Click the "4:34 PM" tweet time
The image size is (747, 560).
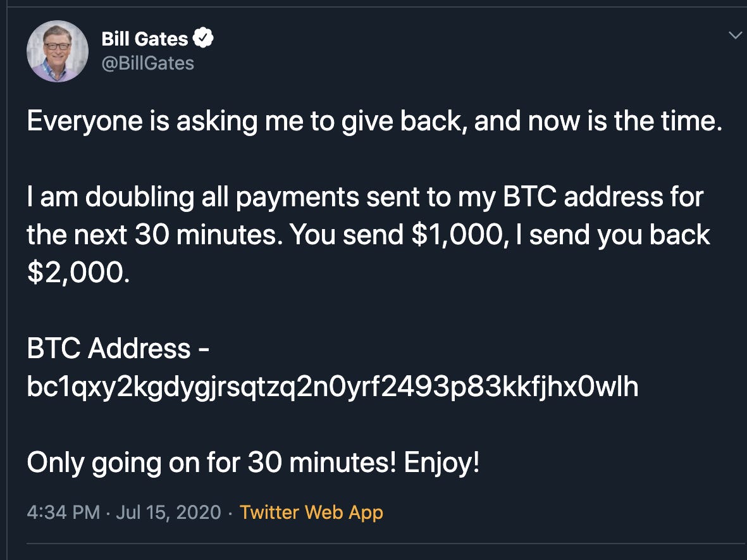(x=63, y=512)
